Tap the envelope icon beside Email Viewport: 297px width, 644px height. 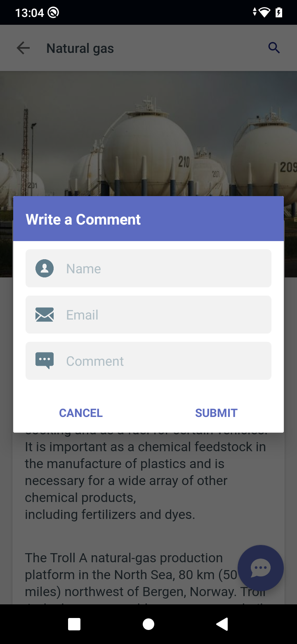45,315
